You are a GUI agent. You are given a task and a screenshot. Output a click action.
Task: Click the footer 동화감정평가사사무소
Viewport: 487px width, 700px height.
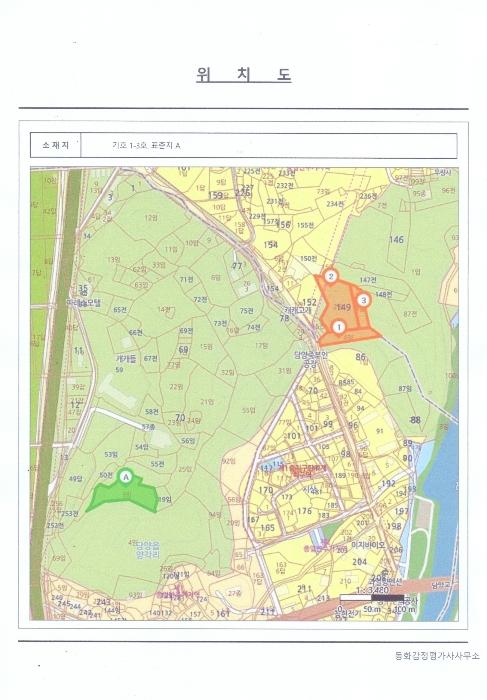(437, 656)
